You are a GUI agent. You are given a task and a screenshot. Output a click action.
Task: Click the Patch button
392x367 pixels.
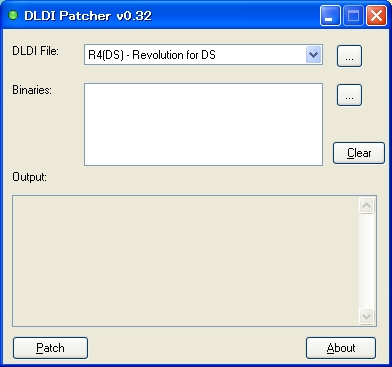pos(50,348)
